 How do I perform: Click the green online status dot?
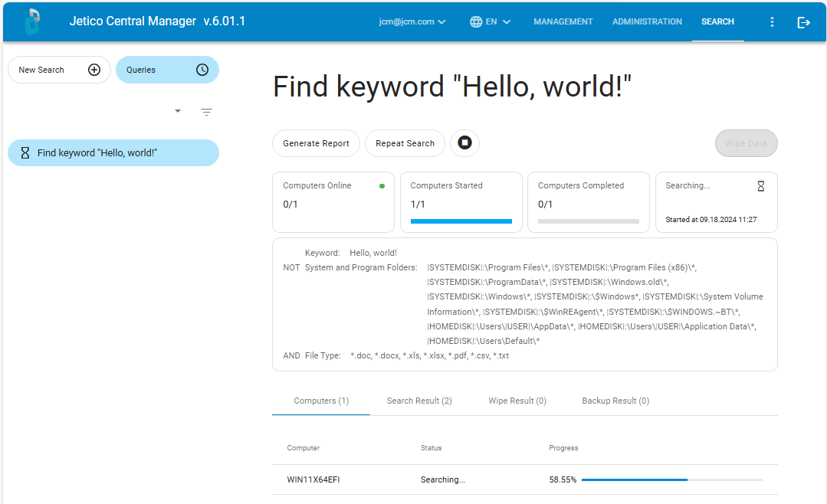pyautogui.click(x=382, y=186)
